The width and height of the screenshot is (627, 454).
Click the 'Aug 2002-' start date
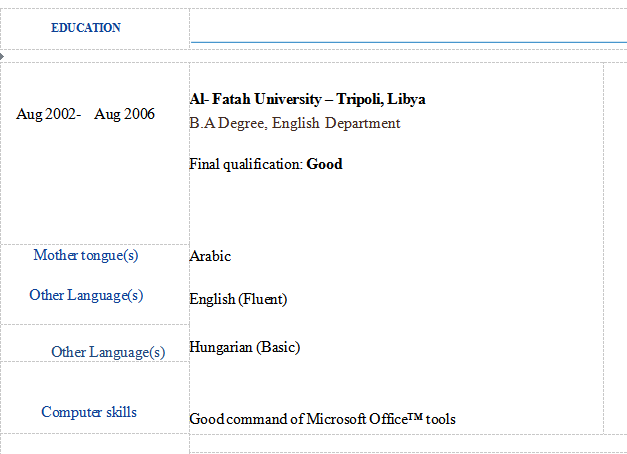(48, 114)
